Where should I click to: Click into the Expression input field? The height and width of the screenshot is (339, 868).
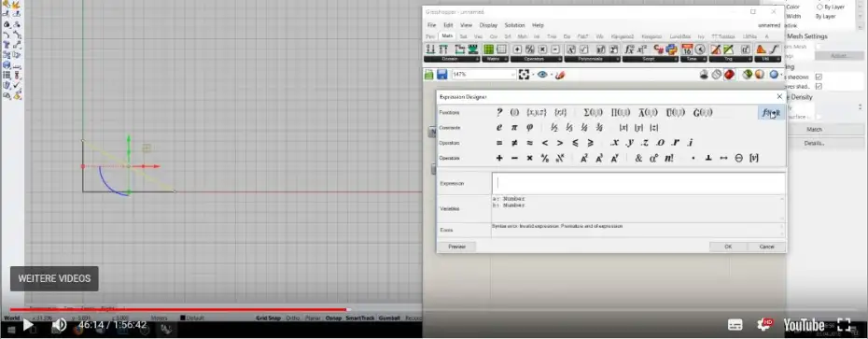(638, 183)
